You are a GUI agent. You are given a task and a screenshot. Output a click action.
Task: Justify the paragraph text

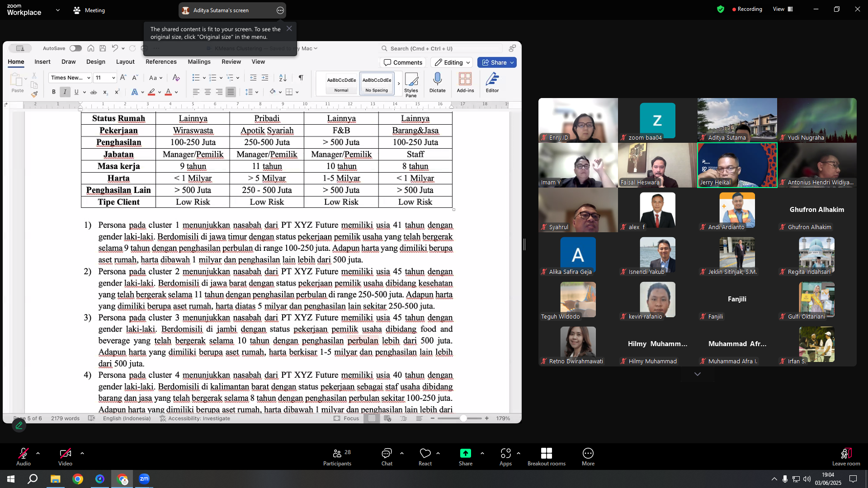(231, 92)
